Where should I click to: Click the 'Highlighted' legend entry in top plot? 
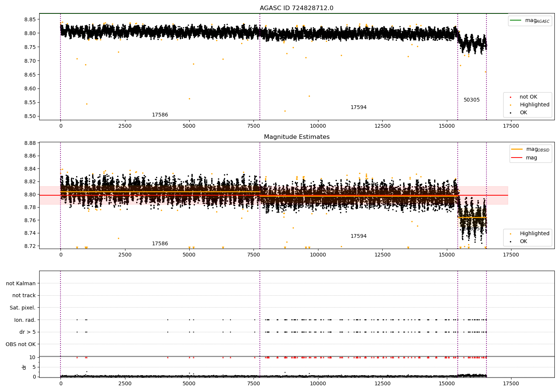[534, 105]
